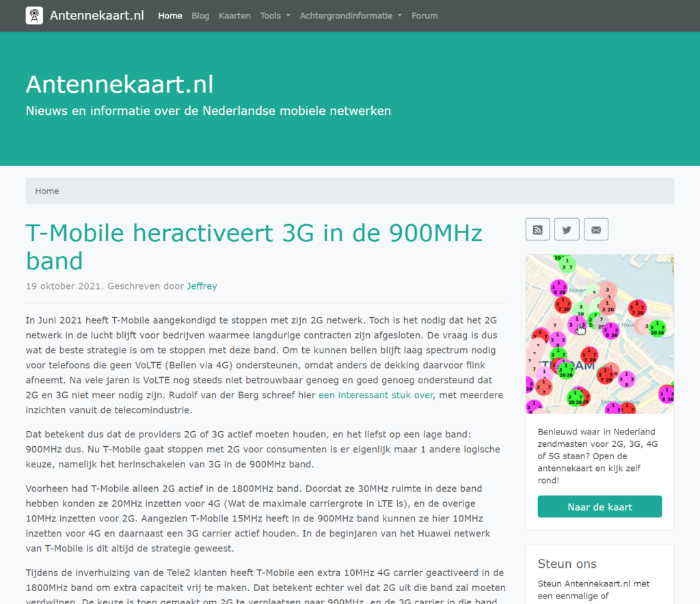This screenshot has height=604, width=700.
Task: Open the article title T-Mobile heractiveert 3G
Action: (254, 247)
